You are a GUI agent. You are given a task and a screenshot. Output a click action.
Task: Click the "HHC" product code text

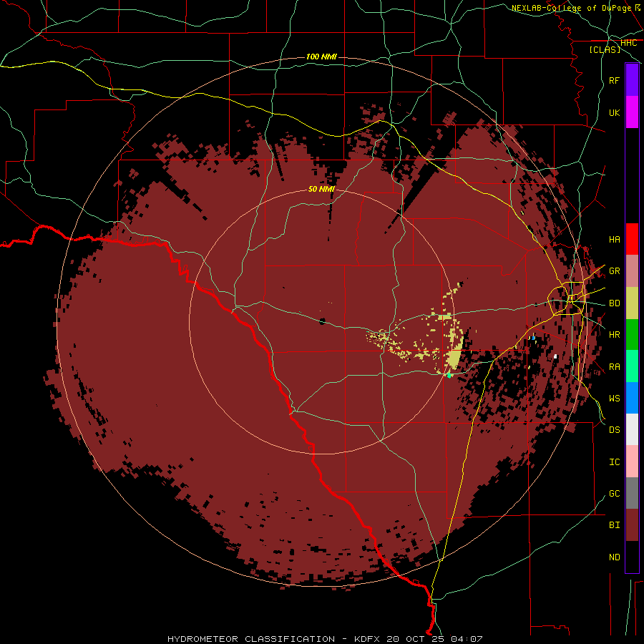click(628, 43)
